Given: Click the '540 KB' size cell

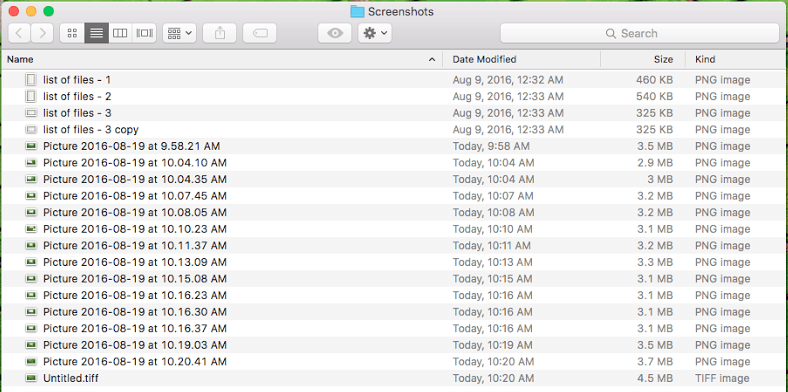Looking at the screenshot, I should tap(654, 96).
